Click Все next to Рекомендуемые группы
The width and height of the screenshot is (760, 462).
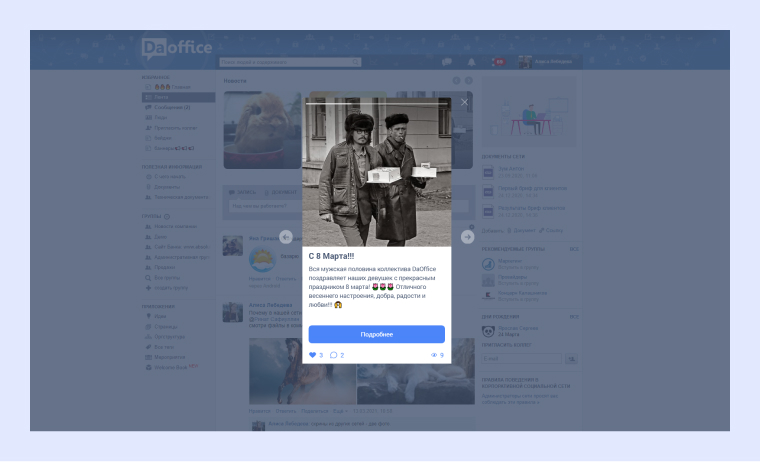574,249
